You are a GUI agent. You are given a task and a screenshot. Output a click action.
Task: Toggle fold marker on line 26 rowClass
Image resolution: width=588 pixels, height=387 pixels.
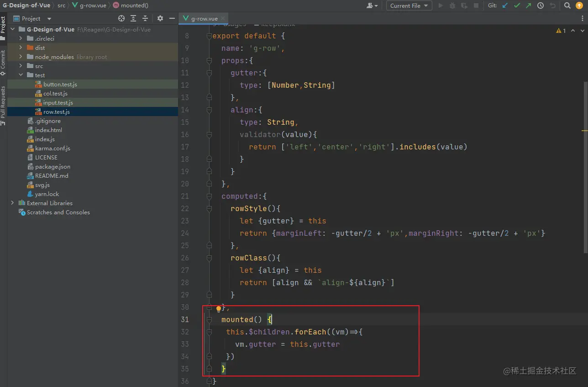tap(209, 258)
